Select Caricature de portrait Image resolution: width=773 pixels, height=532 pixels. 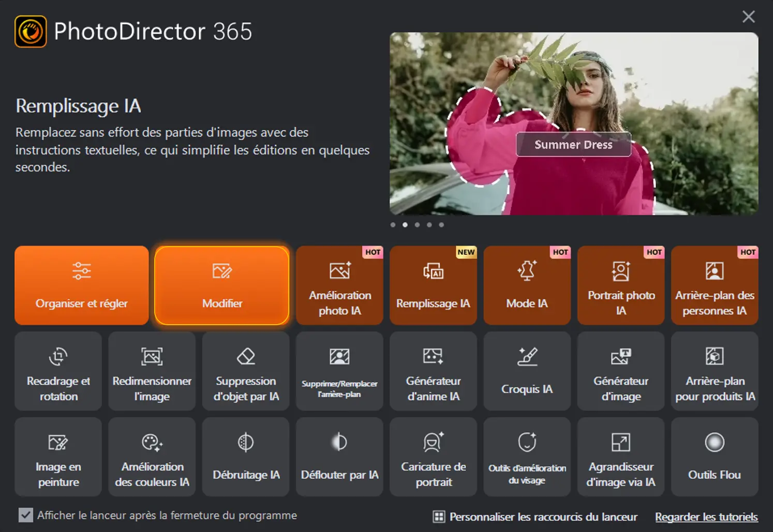coord(433,457)
